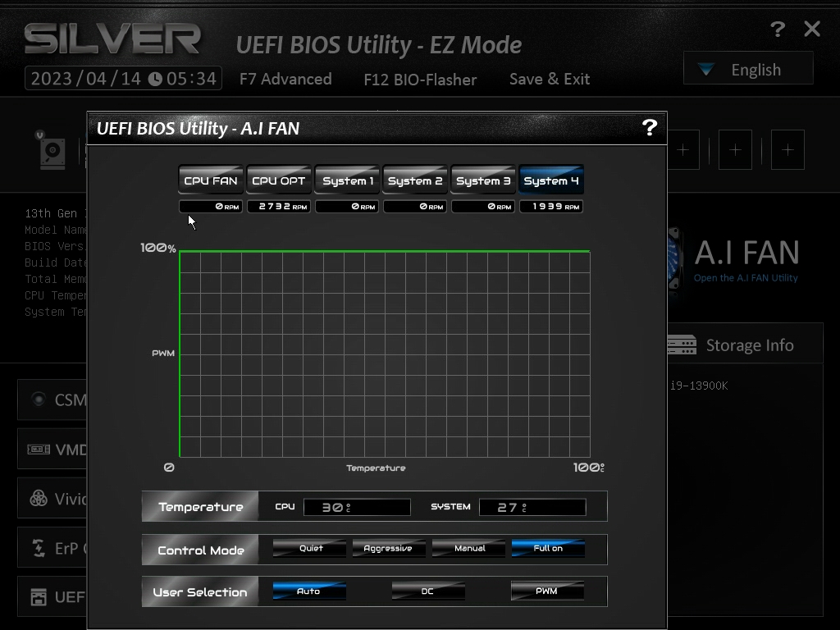Click the Control Mode row label
This screenshot has height=630, width=840.
pyautogui.click(x=200, y=550)
